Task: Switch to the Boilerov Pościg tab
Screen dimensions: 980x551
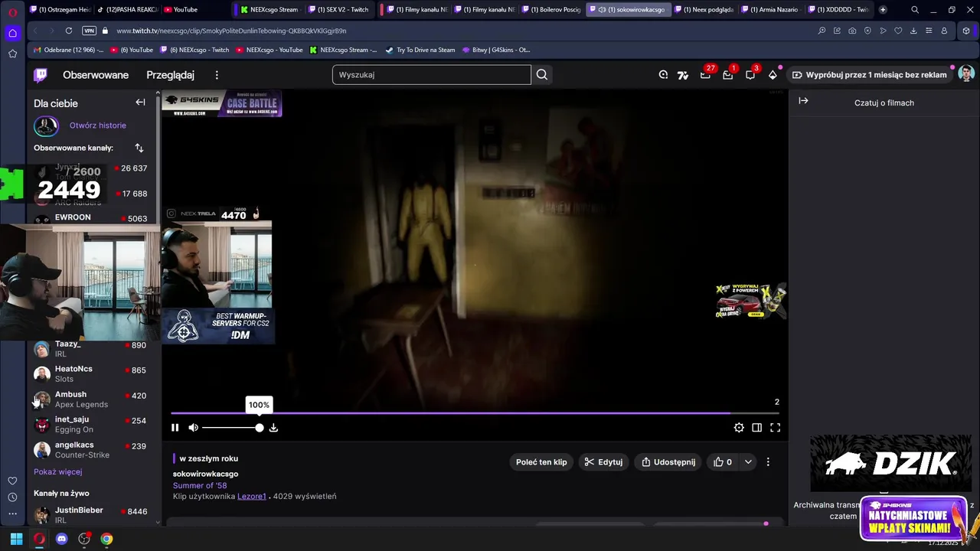Action: pyautogui.click(x=550, y=9)
